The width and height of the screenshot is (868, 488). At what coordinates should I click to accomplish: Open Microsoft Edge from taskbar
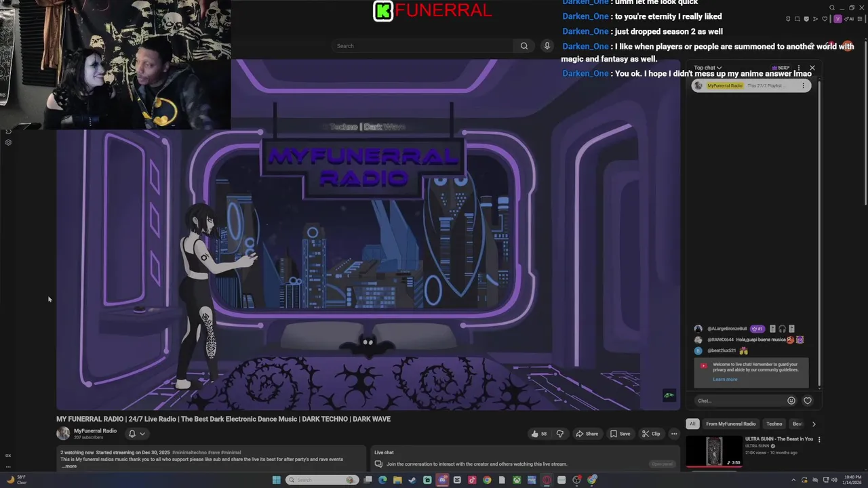382,480
